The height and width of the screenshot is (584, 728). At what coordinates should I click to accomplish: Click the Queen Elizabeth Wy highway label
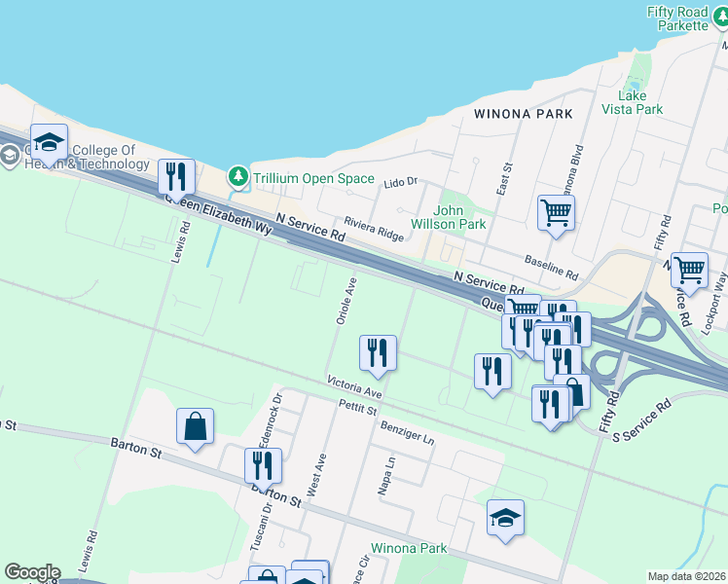(218, 213)
